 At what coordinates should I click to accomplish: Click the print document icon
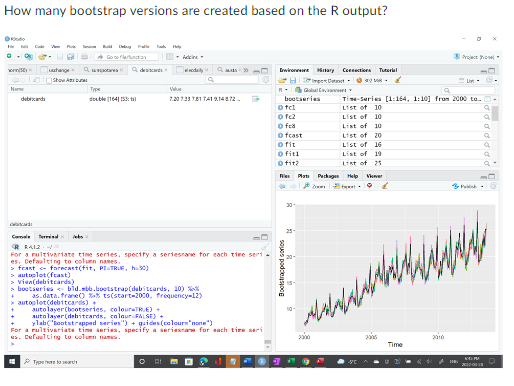(x=85, y=57)
